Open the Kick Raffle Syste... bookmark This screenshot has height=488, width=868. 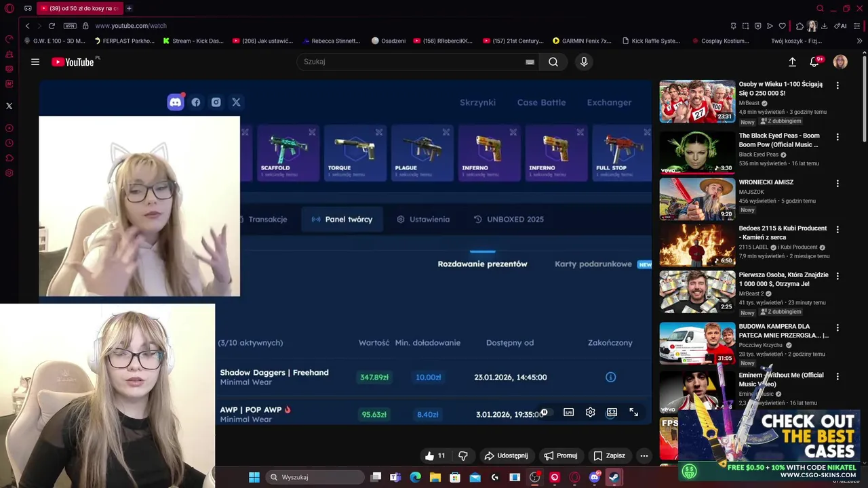(x=651, y=41)
